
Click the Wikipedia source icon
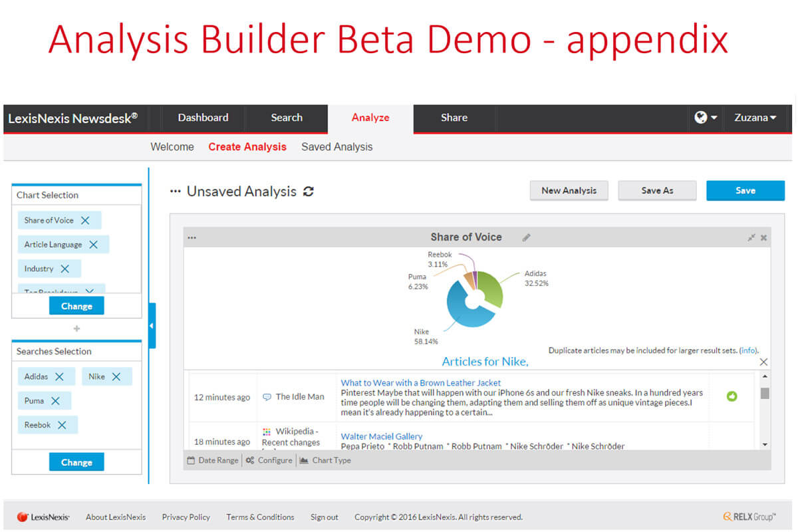pyautogui.click(x=267, y=432)
